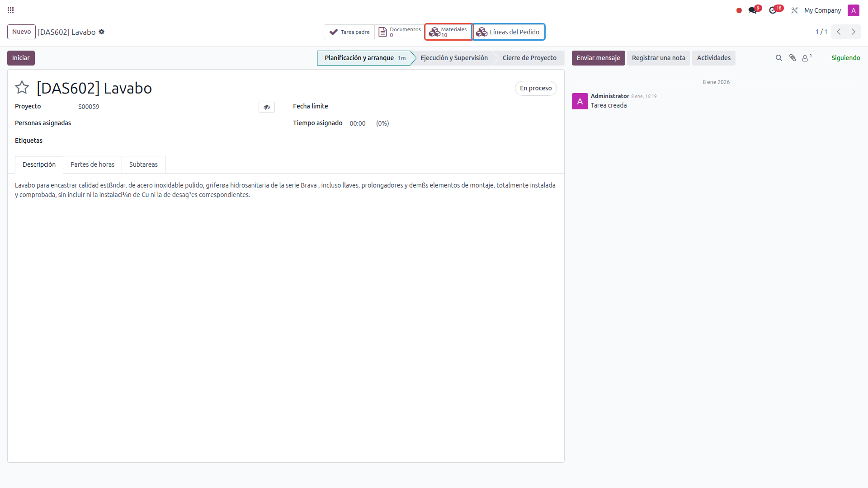Toggle the project visibility eye icon
This screenshot has height=488, width=868.
click(267, 107)
